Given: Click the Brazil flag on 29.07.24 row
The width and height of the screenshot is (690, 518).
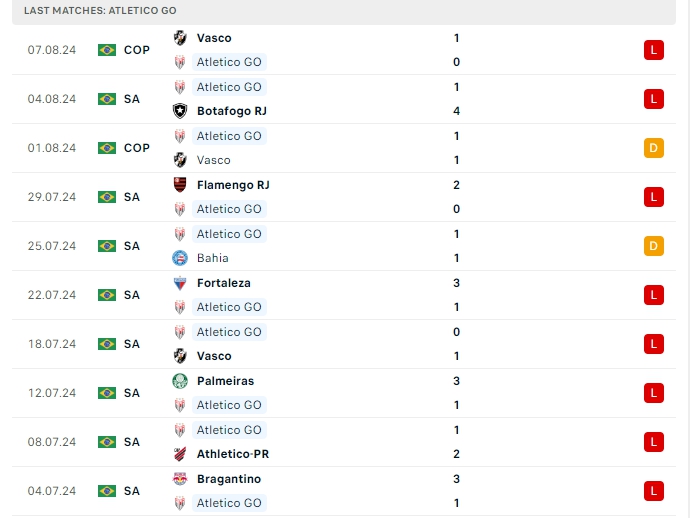Looking at the screenshot, I should (107, 197).
